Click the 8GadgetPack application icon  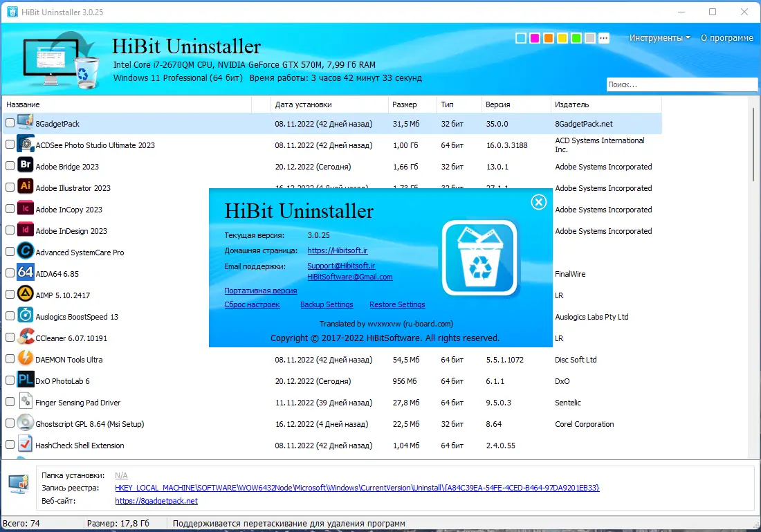point(26,123)
